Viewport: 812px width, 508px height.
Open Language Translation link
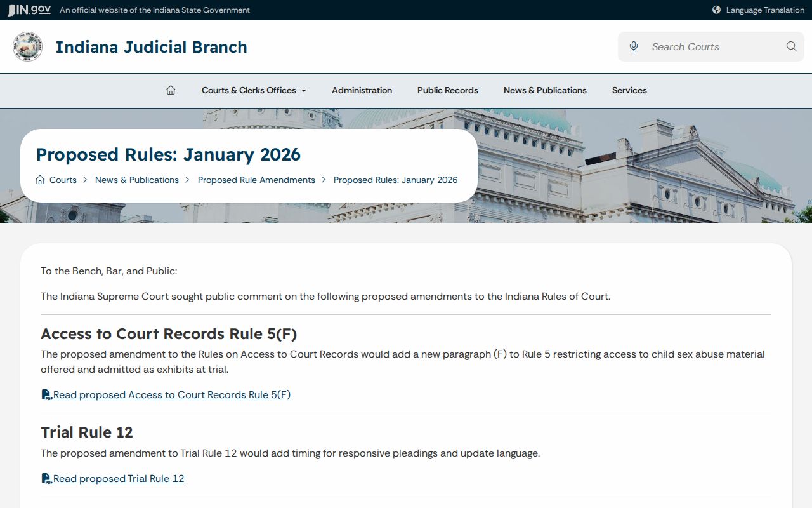point(765,10)
